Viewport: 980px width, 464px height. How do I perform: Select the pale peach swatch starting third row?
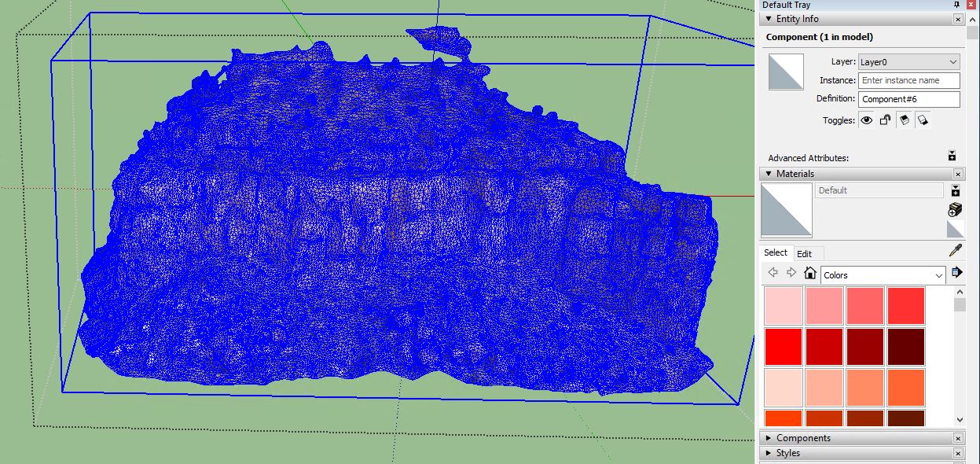[x=783, y=388]
